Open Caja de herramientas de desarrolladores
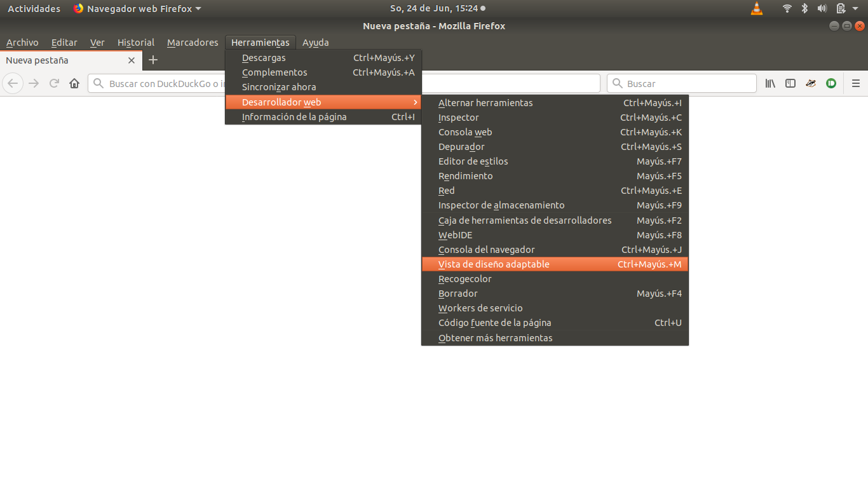 [555, 220]
